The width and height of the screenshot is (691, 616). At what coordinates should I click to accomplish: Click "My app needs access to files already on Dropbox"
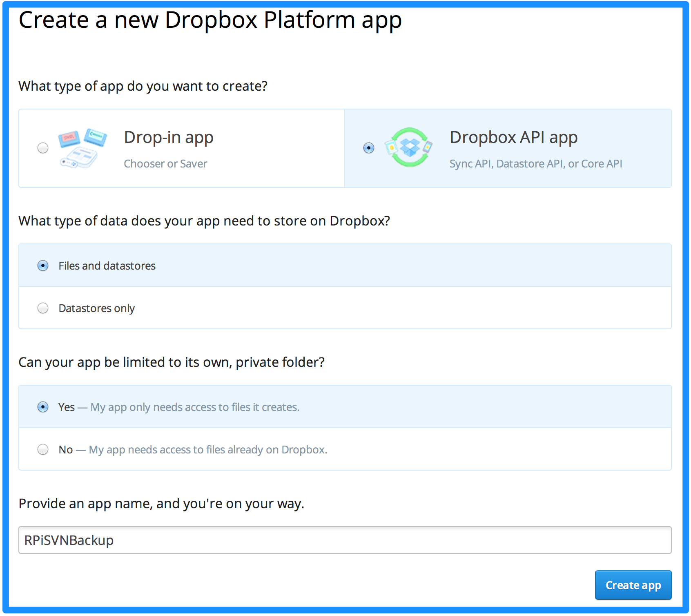click(208, 450)
